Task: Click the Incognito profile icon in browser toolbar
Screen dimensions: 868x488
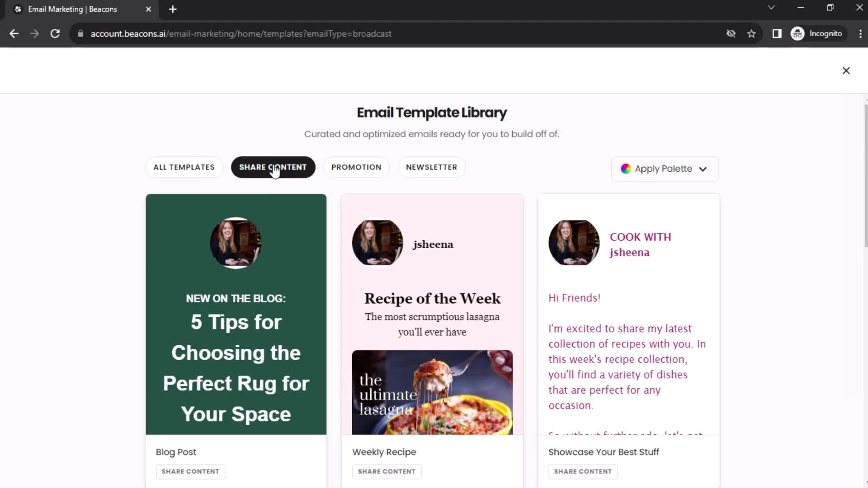Action: (799, 33)
